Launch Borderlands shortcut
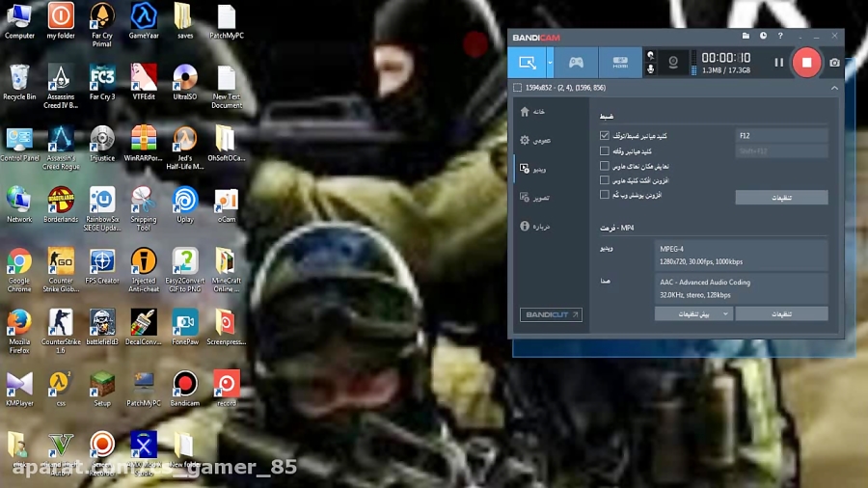 [61, 204]
